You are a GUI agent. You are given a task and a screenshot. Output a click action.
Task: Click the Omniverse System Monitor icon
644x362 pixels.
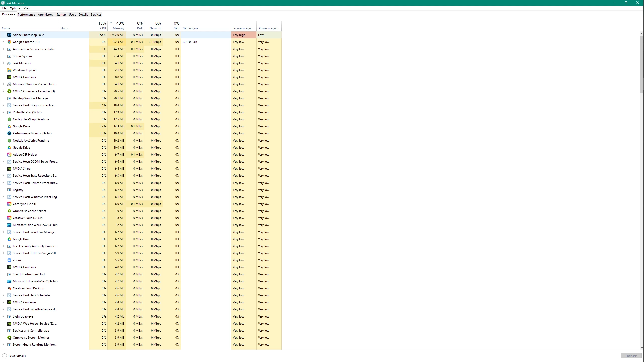pyautogui.click(x=9, y=338)
